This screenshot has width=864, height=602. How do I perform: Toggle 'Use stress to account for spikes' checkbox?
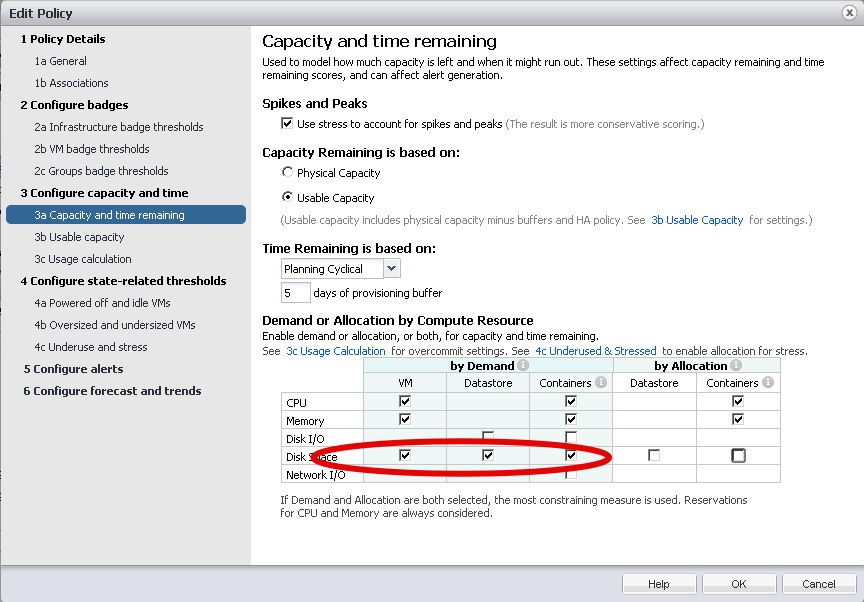(x=288, y=124)
